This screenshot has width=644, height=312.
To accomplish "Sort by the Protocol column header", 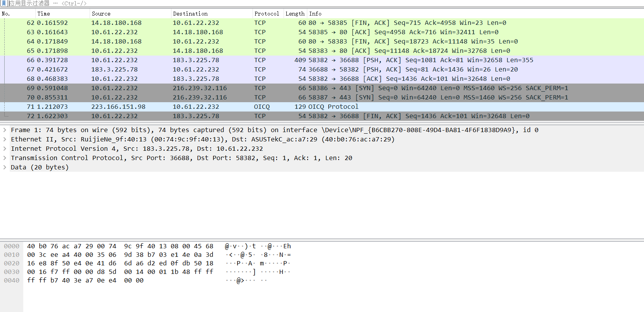I will [x=268, y=14].
